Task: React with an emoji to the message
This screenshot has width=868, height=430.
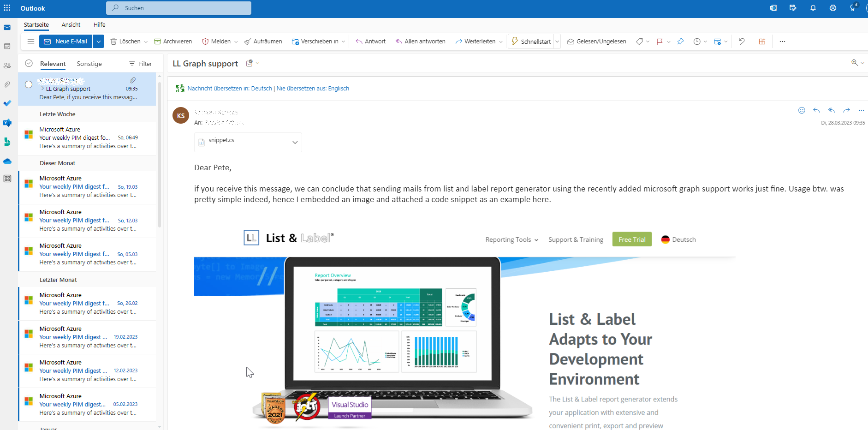Action: tap(802, 110)
